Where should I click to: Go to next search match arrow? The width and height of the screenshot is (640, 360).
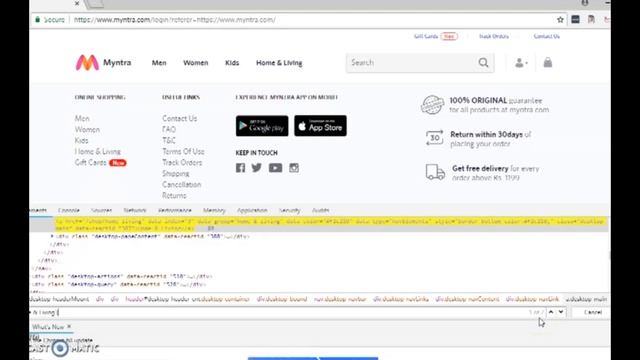561,312
